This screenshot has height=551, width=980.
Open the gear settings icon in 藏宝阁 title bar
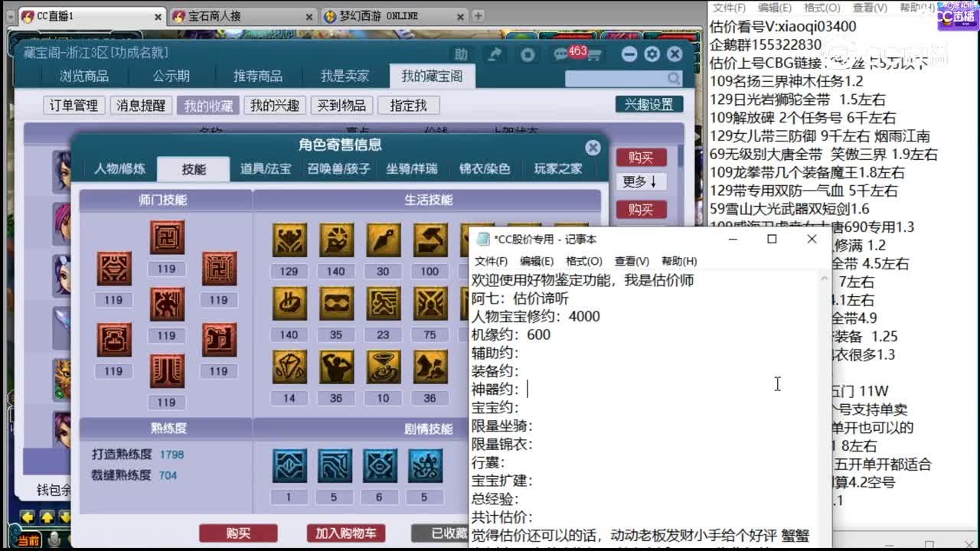[652, 54]
